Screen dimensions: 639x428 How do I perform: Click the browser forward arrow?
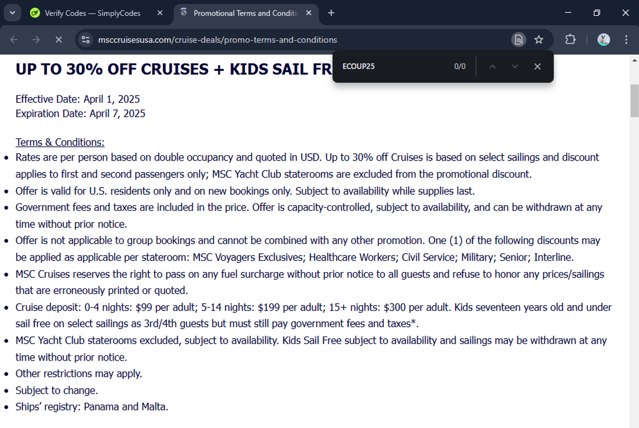point(36,40)
